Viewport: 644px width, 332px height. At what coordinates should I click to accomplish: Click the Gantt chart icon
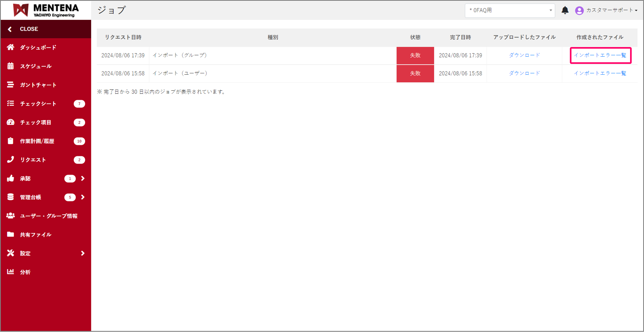click(x=10, y=85)
